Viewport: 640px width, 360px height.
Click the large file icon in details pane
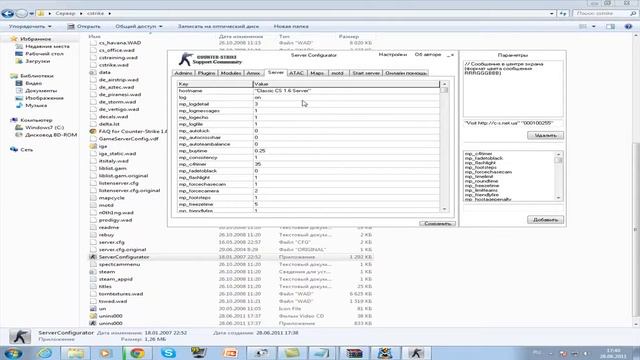pyautogui.click(x=20, y=336)
